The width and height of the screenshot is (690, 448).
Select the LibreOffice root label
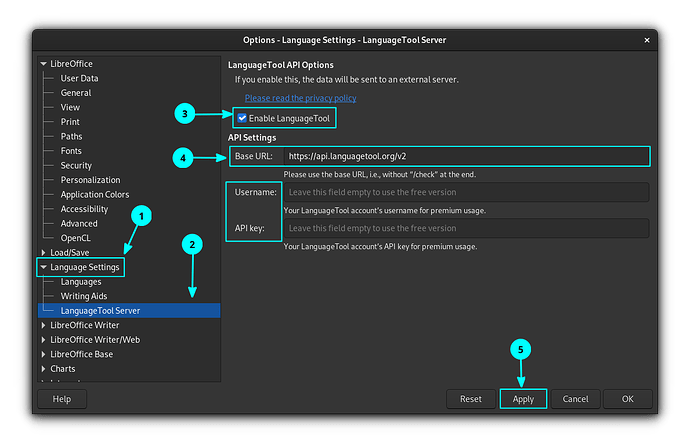pyautogui.click(x=71, y=64)
